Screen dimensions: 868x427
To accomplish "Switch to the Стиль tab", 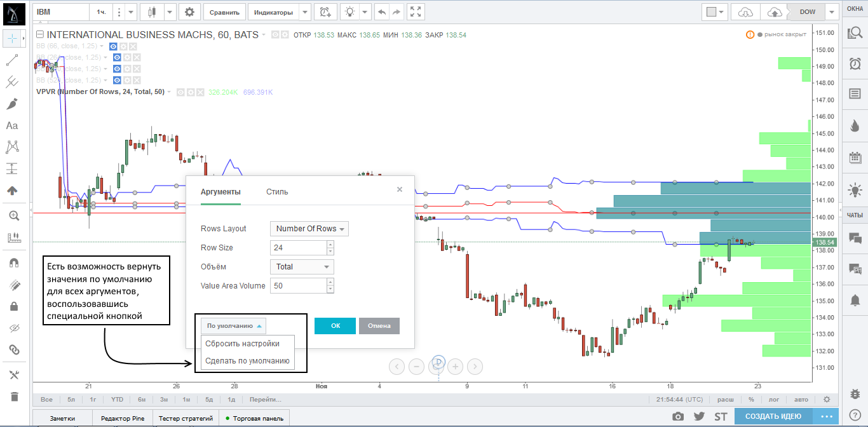I will tap(277, 192).
